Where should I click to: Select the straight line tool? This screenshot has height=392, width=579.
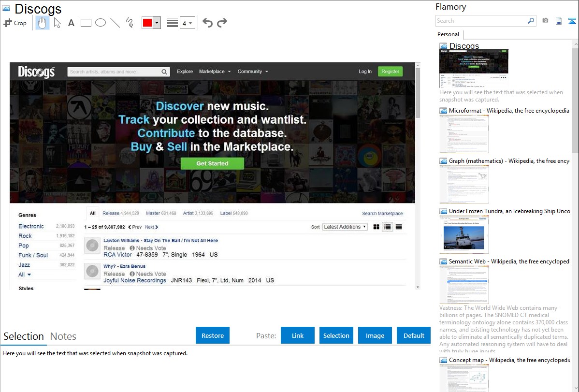[115, 23]
